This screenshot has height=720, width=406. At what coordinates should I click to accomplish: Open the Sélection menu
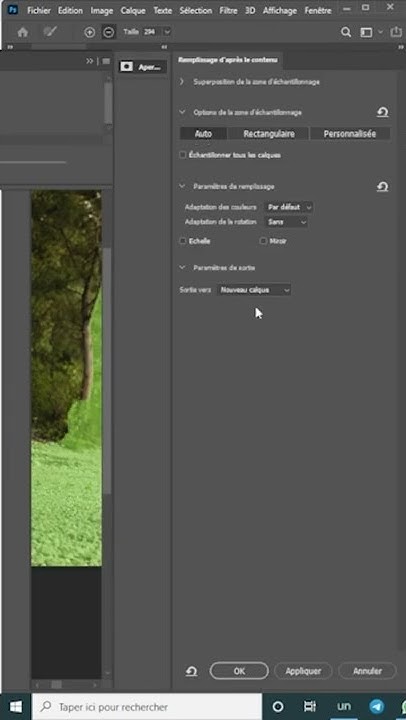pyautogui.click(x=196, y=10)
